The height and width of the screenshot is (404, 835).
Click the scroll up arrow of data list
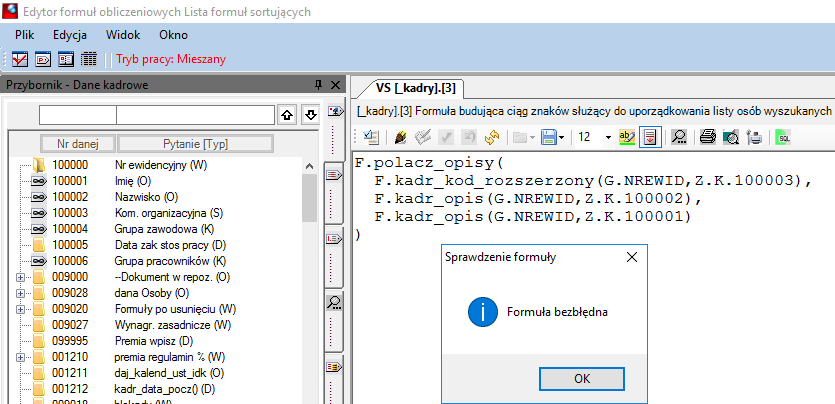tap(310, 166)
